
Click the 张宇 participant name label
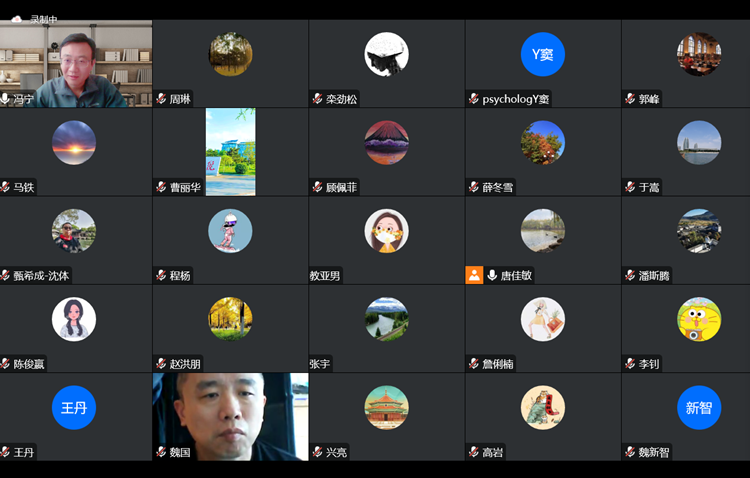(320, 364)
